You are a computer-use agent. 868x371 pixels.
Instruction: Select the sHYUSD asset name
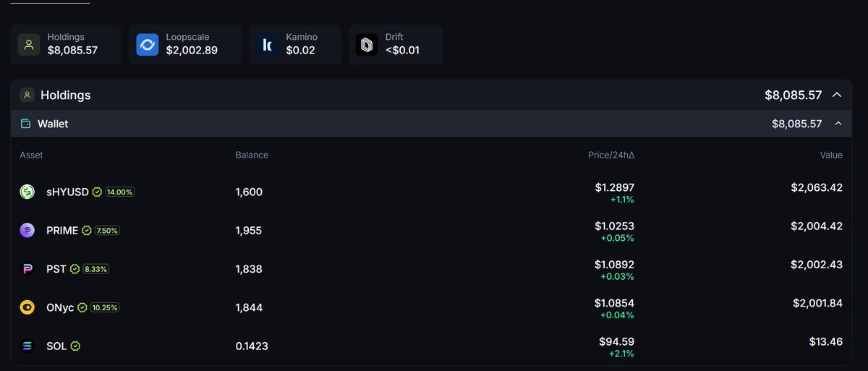click(x=67, y=192)
